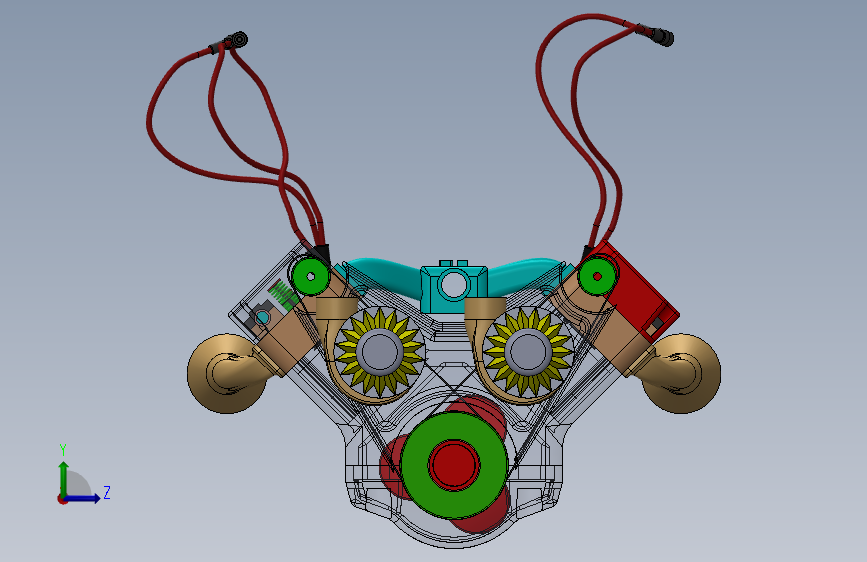Click the green Y axis of the view triad
The height and width of the screenshot is (562, 867).
[63, 479]
